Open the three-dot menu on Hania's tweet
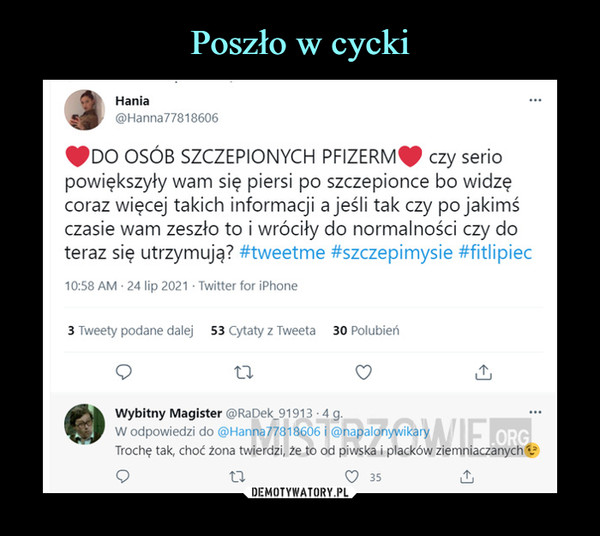Screen dimensions: 600x536 [535, 100]
